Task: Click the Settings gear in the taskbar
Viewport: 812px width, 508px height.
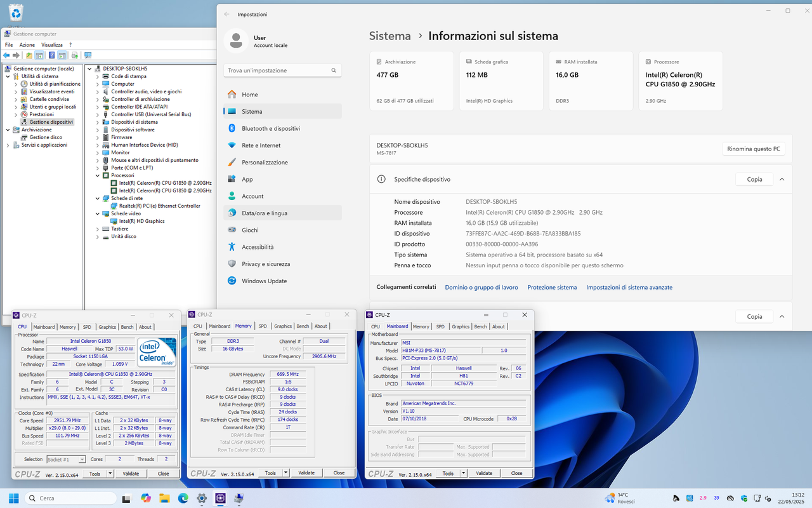Action: coord(202,498)
